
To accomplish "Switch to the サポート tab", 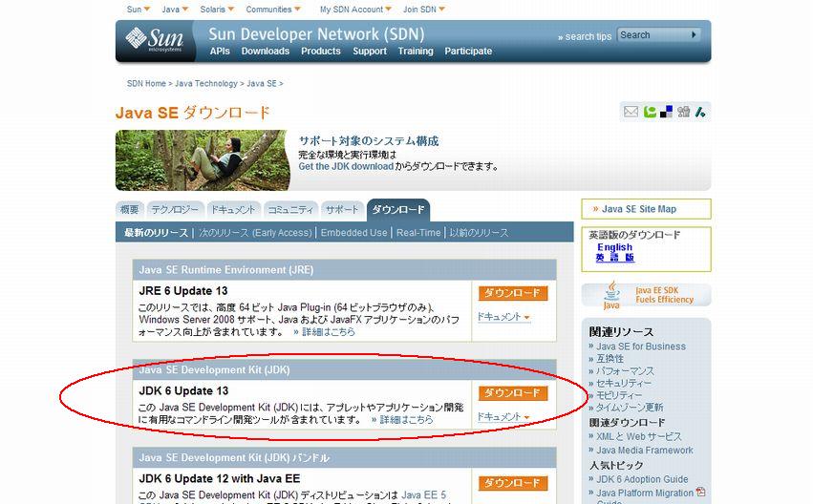I will [342, 210].
